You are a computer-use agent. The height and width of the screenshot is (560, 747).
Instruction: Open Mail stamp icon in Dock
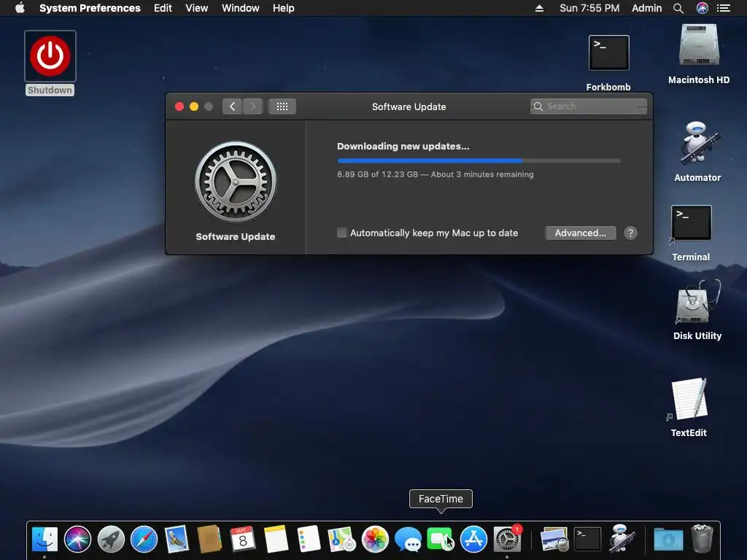tap(177, 539)
